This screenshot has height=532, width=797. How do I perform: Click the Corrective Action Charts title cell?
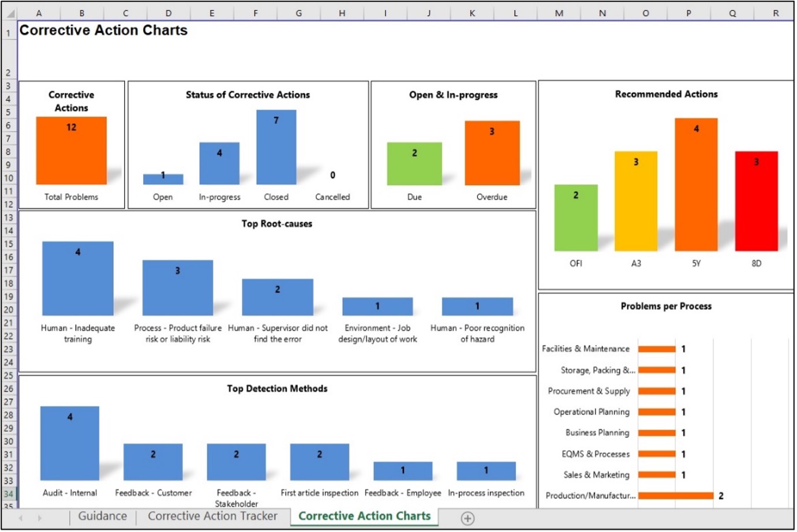[104, 31]
